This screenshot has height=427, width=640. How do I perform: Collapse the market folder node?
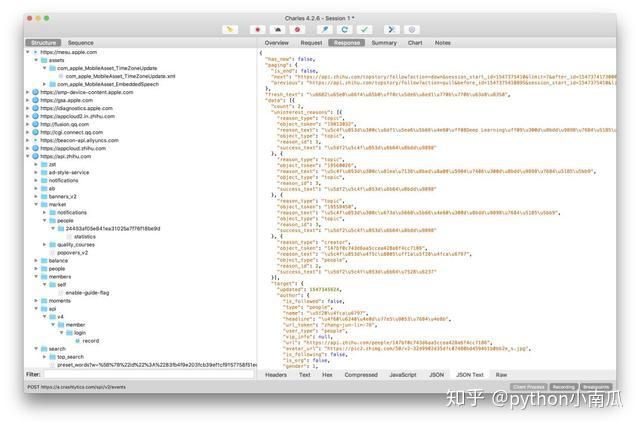[36, 205]
